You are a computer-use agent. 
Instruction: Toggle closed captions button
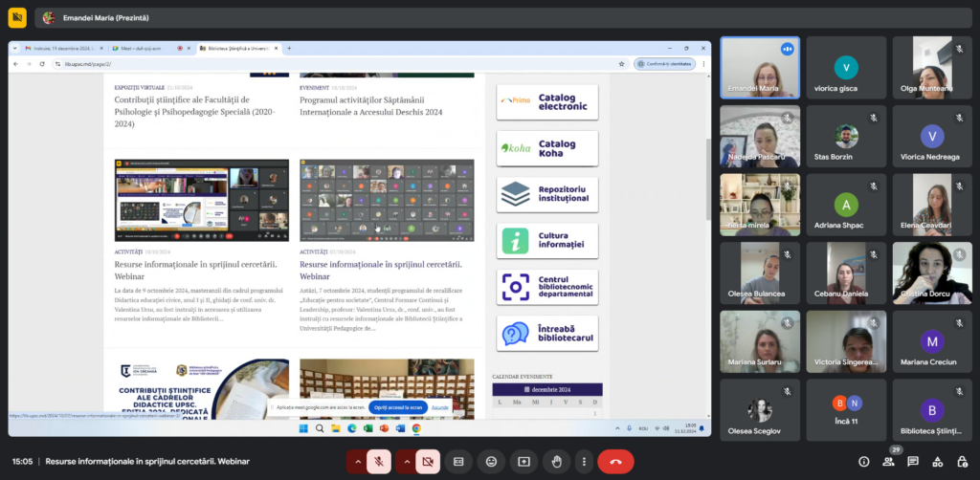tap(458, 462)
